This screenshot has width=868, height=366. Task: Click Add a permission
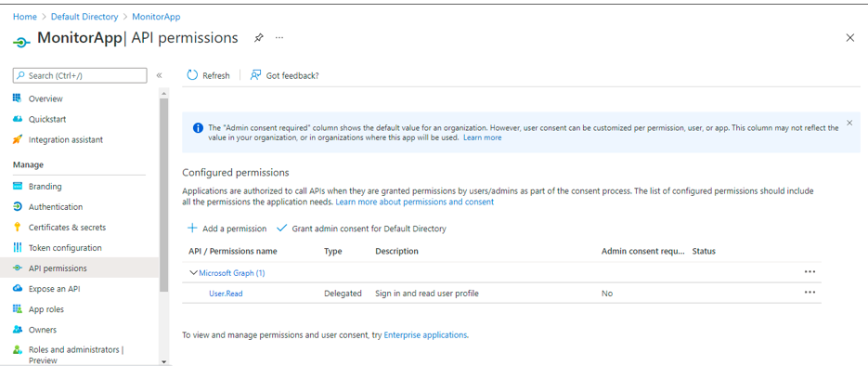pos(227,229)
